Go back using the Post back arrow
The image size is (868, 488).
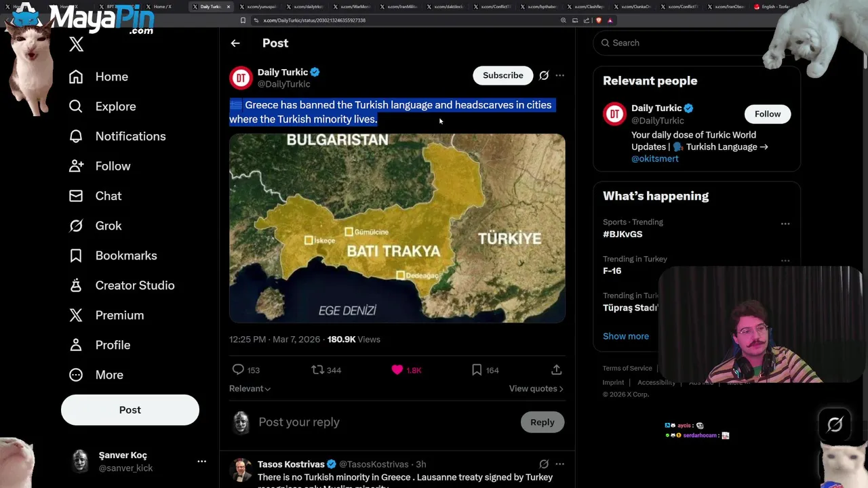pyautogui.click(x=235, y=43)
